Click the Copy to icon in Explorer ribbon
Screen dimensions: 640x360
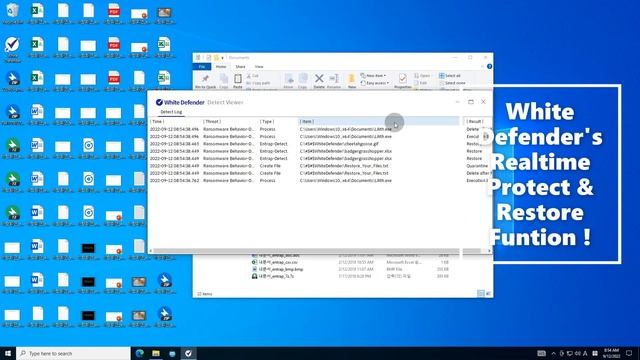coord(303,81)
